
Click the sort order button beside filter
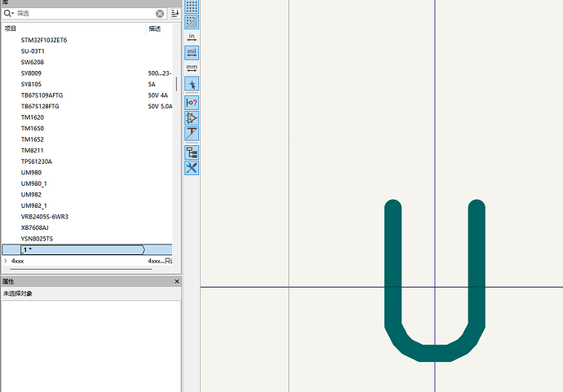tap(175, 14)
